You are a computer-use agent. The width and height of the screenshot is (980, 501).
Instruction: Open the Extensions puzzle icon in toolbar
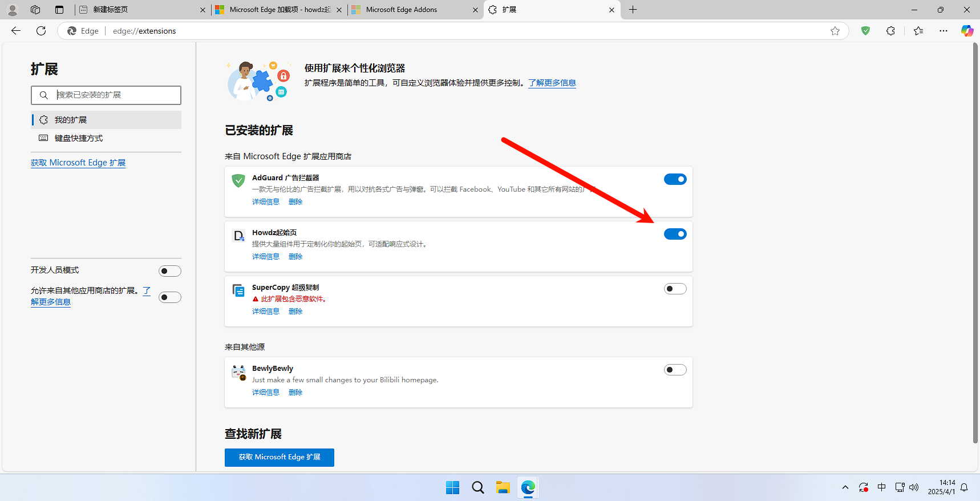tap(890, 31)
